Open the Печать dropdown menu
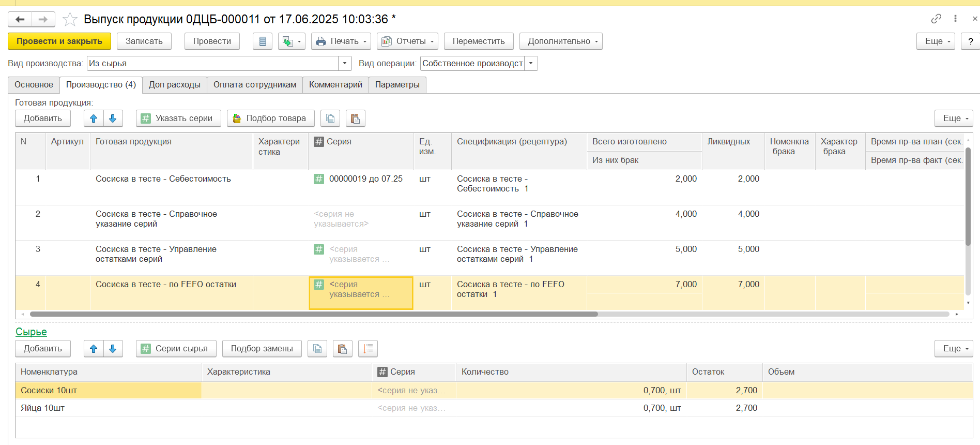This screenshot has width=980, height=445. [342, 41]
